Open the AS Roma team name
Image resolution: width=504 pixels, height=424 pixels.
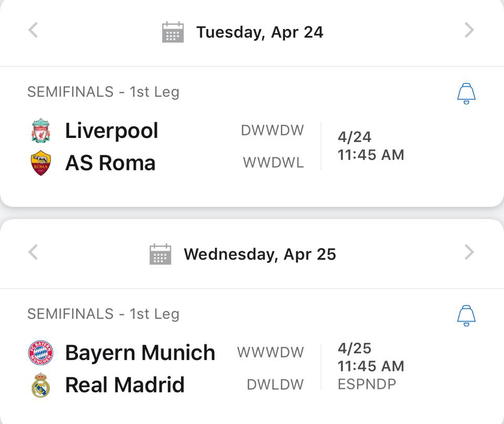110,163
